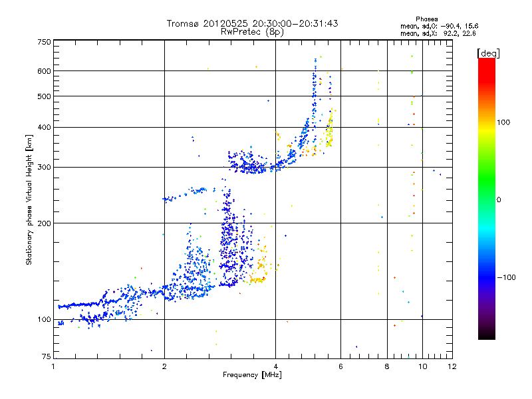Click the 'Phases' header label

(426, 19)
